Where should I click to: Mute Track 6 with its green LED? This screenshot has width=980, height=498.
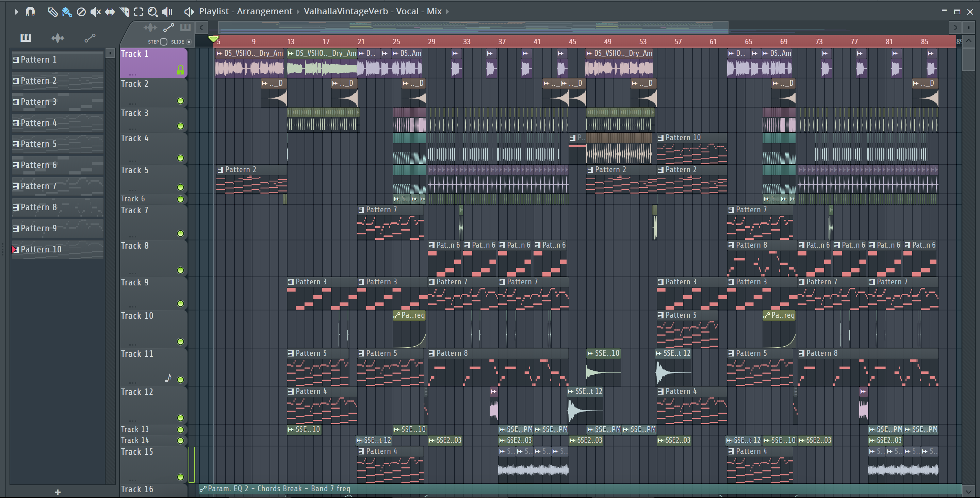point(181,199)
